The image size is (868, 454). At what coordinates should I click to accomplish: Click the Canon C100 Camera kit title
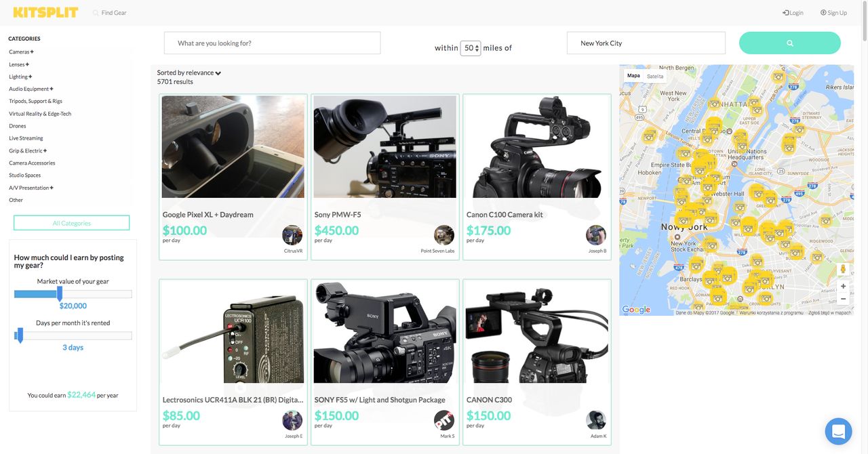point(505,215)
